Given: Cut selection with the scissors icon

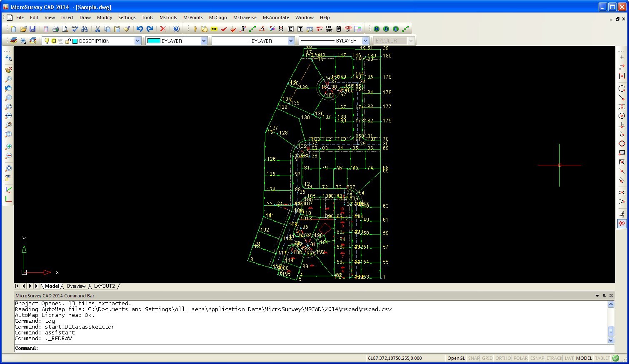Looking at the screenshot, I should coord(97,29).
